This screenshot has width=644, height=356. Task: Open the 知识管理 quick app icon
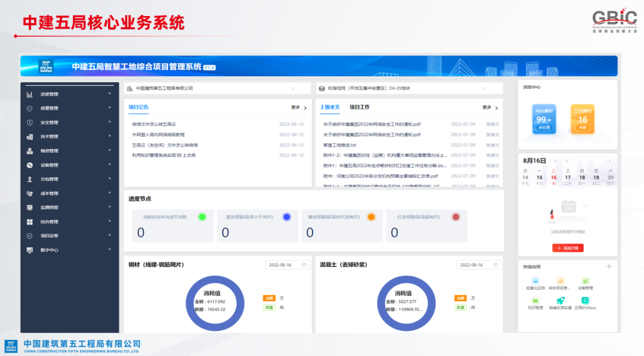tap(535, 301)
